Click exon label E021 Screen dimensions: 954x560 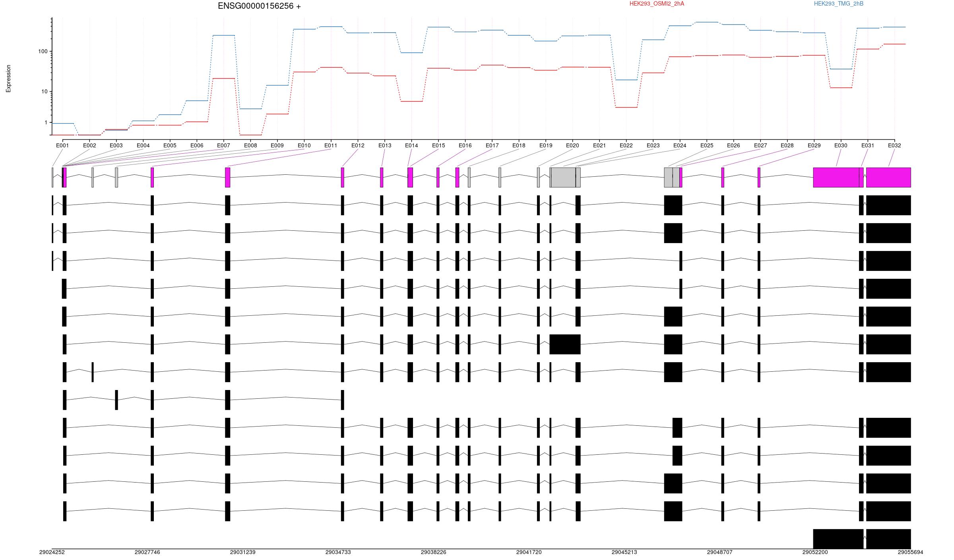point(599,145)
